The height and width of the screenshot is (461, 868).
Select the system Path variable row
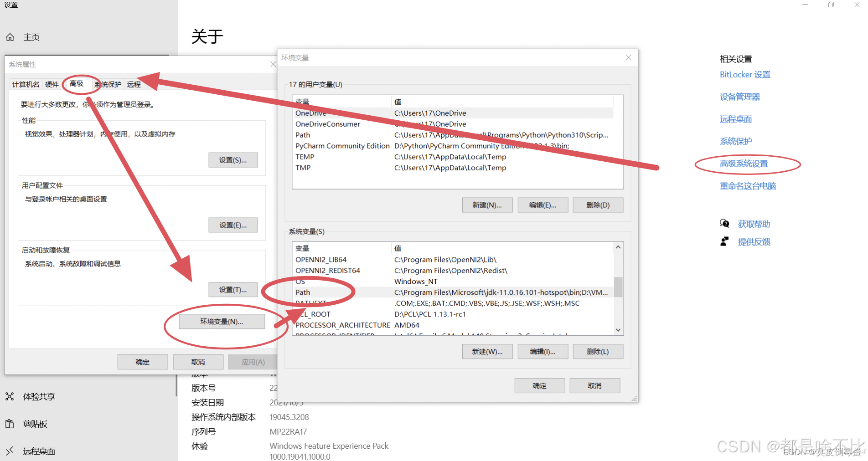pos(453,292)
